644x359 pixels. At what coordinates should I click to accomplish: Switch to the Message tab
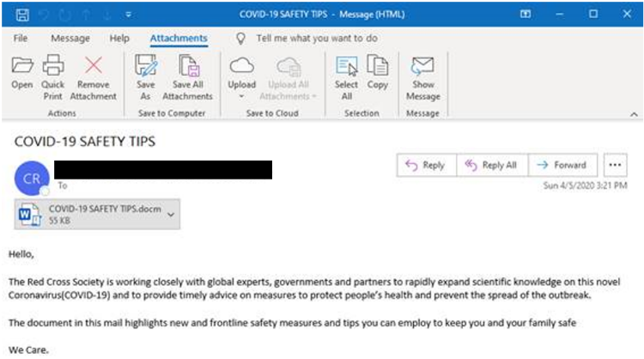(70, 39)
